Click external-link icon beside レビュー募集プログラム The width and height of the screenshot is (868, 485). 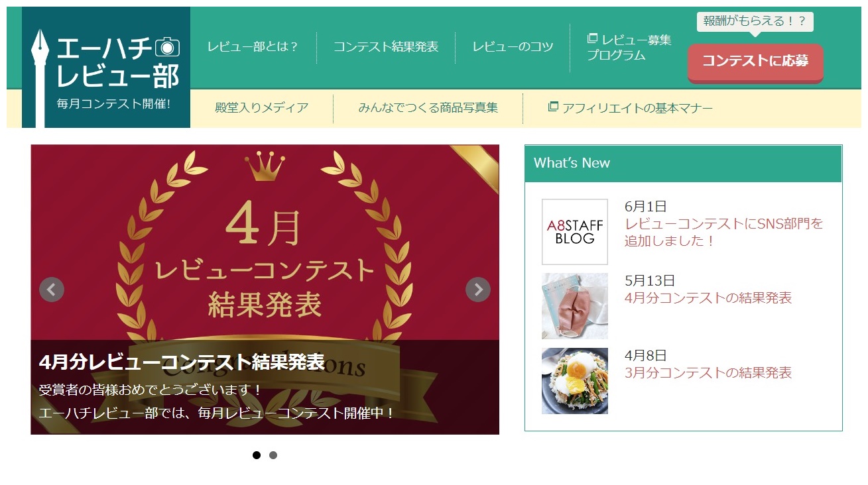pyautogui.click(x=593, y=38)
